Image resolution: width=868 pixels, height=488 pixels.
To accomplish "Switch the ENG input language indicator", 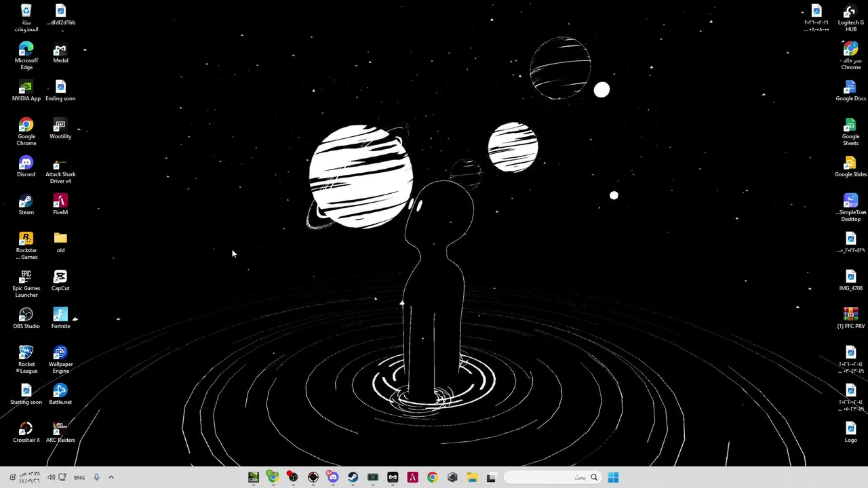I will point(79,477).
